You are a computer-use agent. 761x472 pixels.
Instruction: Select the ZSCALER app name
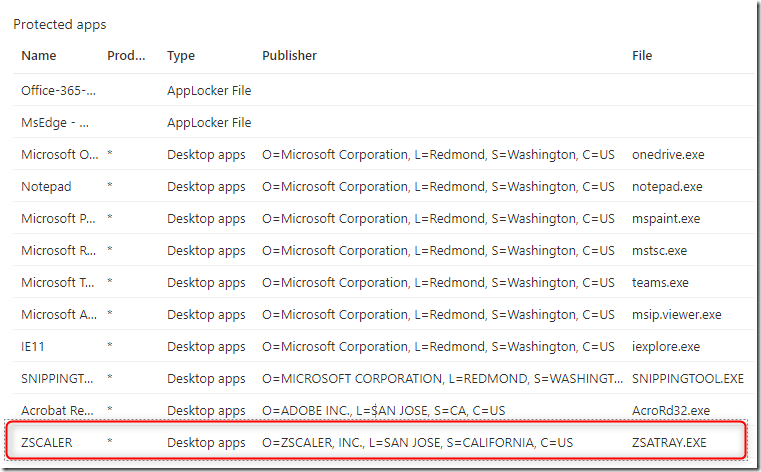click(x=47, y=443)
